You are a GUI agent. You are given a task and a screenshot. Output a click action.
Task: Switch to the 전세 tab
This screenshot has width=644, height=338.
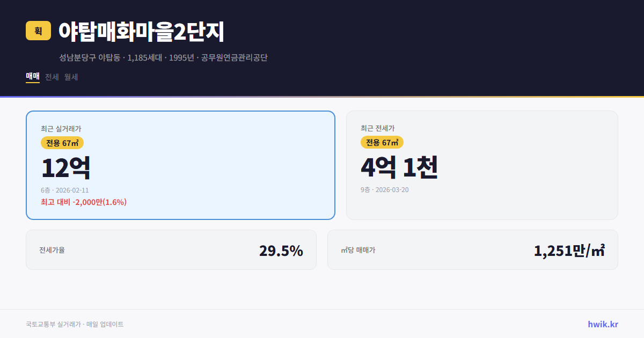[52, 77]
